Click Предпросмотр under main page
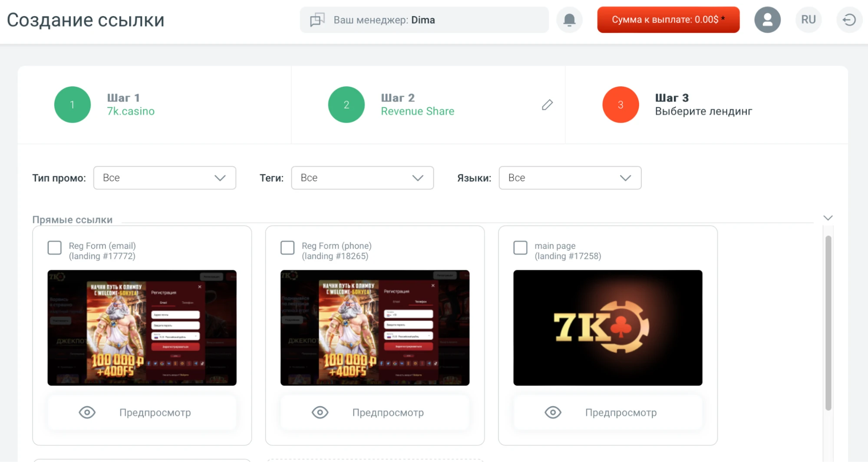 (607, 412)
